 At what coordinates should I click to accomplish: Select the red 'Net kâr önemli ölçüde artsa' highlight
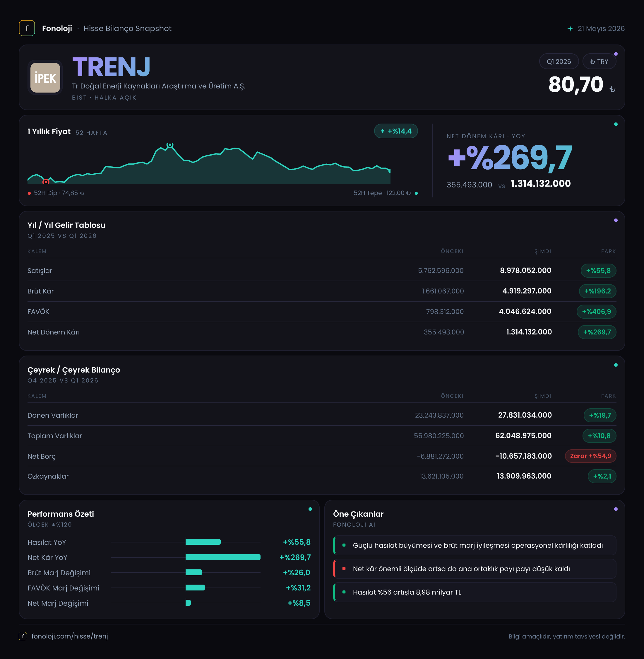coord(475,568)
